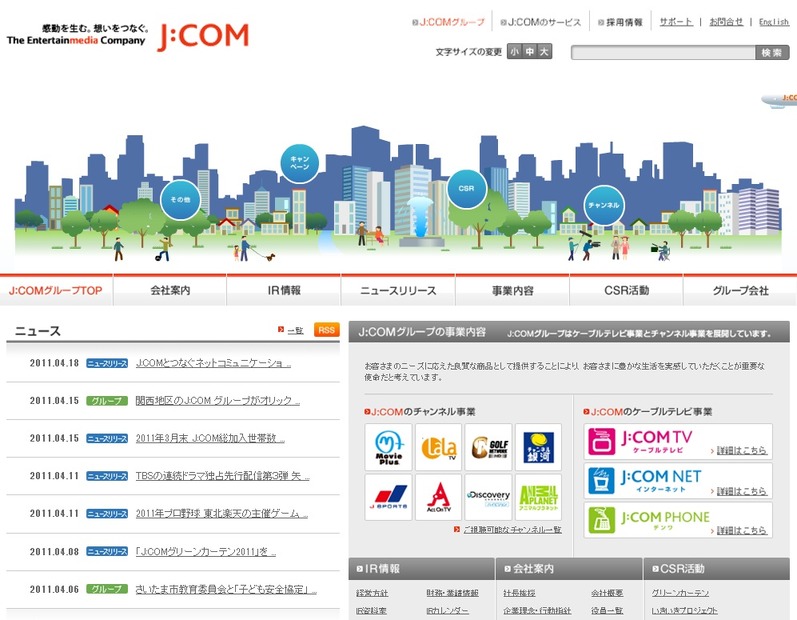
Task: Open the 会社案内 panel header
Action: (569, 569)
